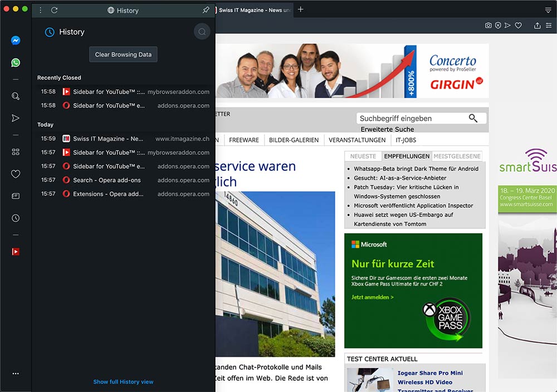557x392 pixels.
Task: Open Personal News icon in sidebar
Action: point(15,196)
